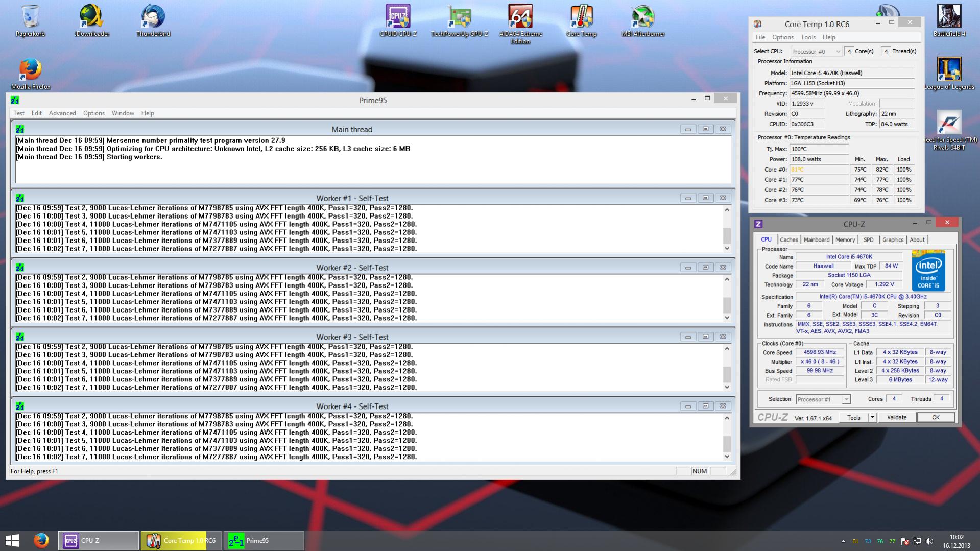Open Prime95 Help menu
980x551 pixels.
[148, 113]
